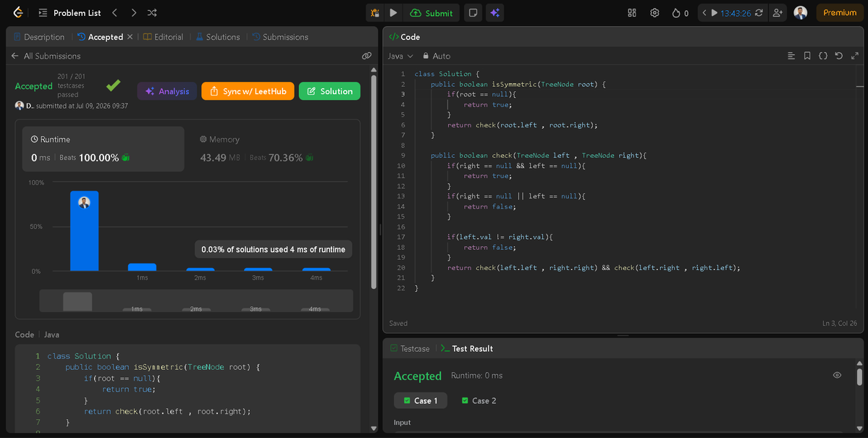Image resolution: width=868 pixels, height=438 pixels.
Task: Click the streak fire icon
Action: 676,13
